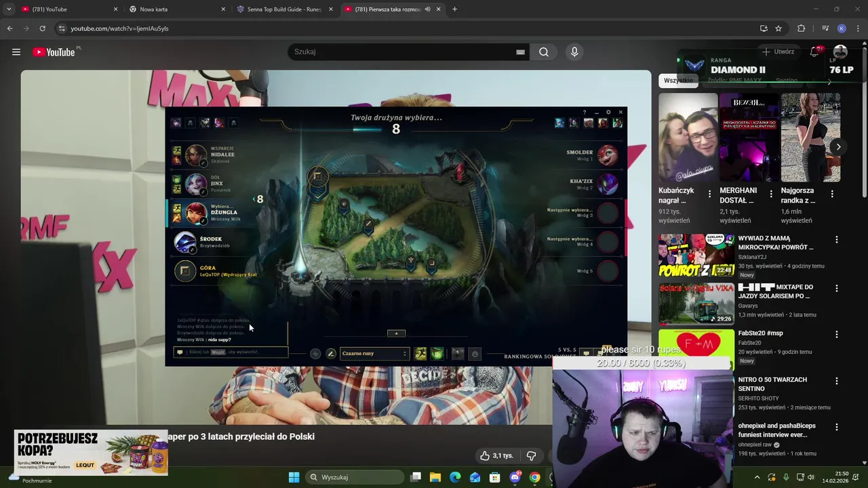Open the ward skin selector icon
The width and height of the screenshot is (868, 488).
click(458, 353)
